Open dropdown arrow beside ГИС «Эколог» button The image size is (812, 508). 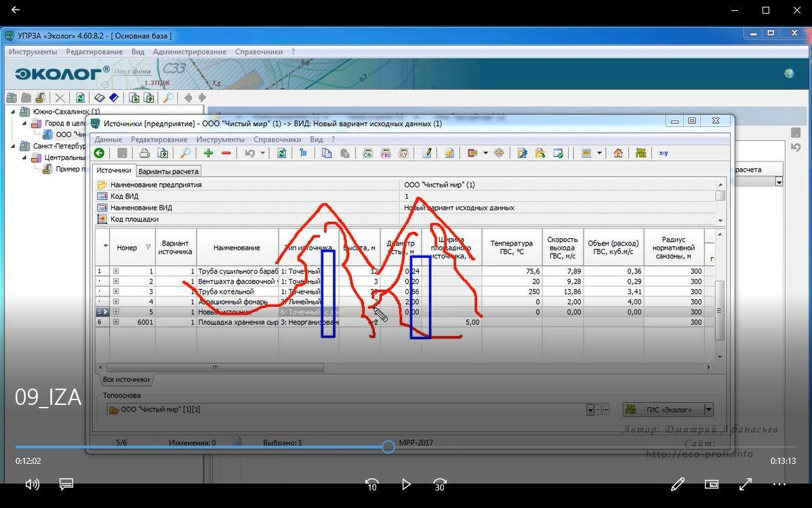(708, 410)
